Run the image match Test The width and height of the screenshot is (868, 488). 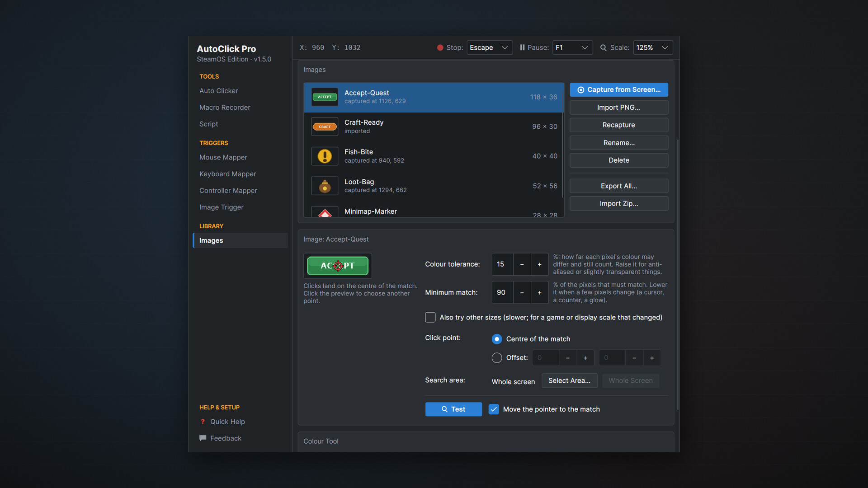(x=453, y=409)
